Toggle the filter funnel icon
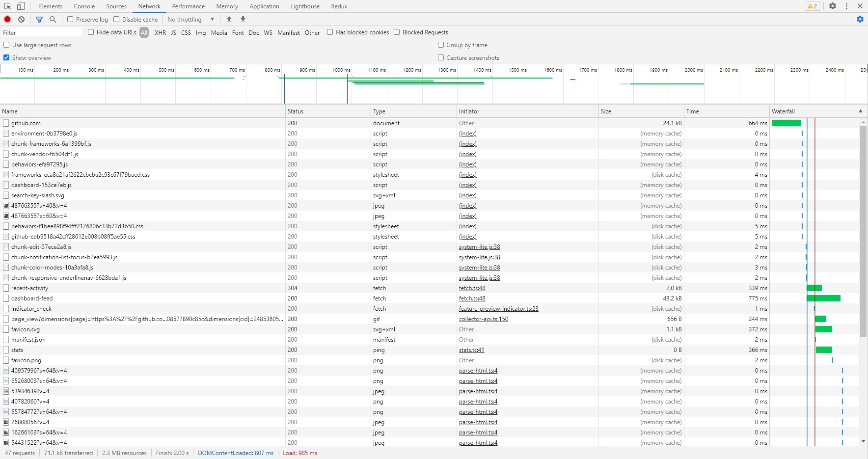 (39, 19)
